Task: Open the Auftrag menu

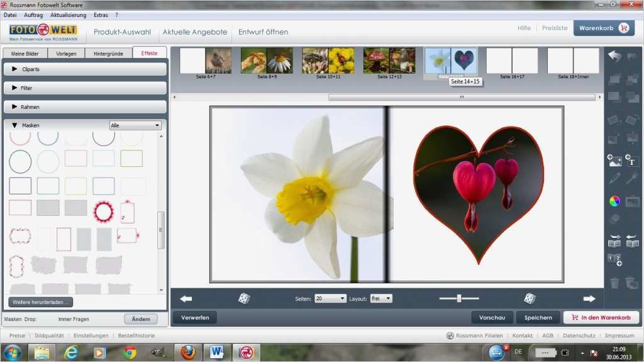Action: (33, 14)
